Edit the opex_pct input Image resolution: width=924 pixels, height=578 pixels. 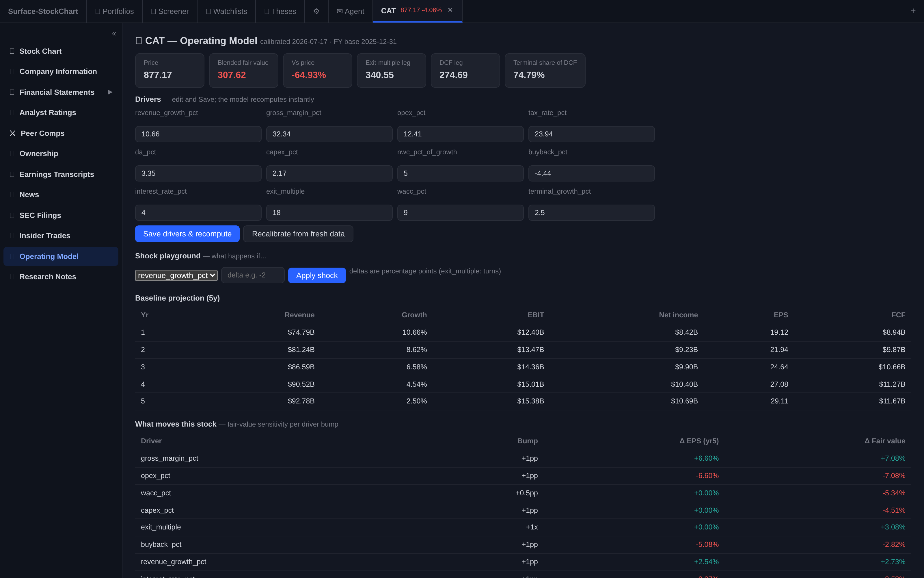click(x=460, y=134)
